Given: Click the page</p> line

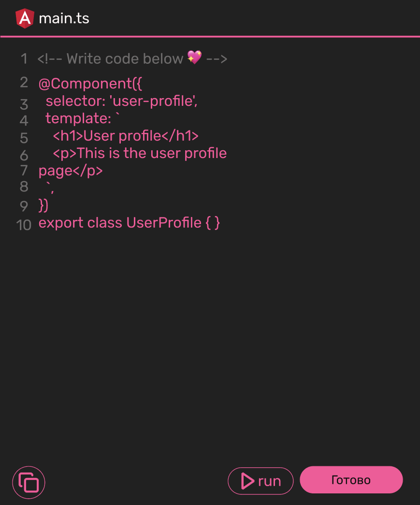Looking at the screenshot, I should click(x=71, y=171).
